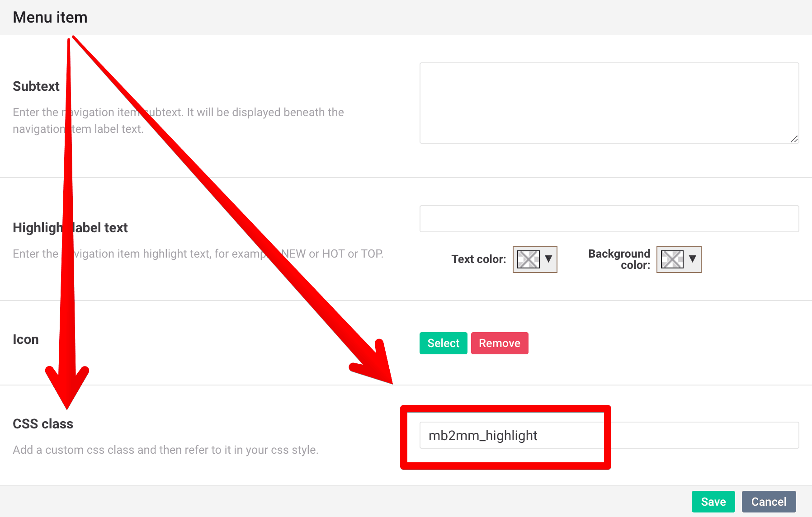Viewport: 812px width, 517px height.
Task: Click the Highlight label text heading
Action: click(x=70, y=227)
